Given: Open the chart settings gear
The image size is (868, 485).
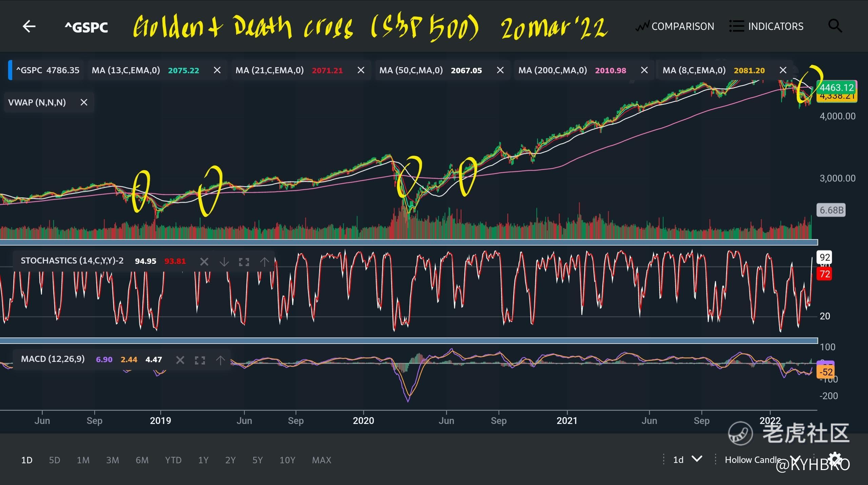Looking at the screenshot, I should point(834,458).
